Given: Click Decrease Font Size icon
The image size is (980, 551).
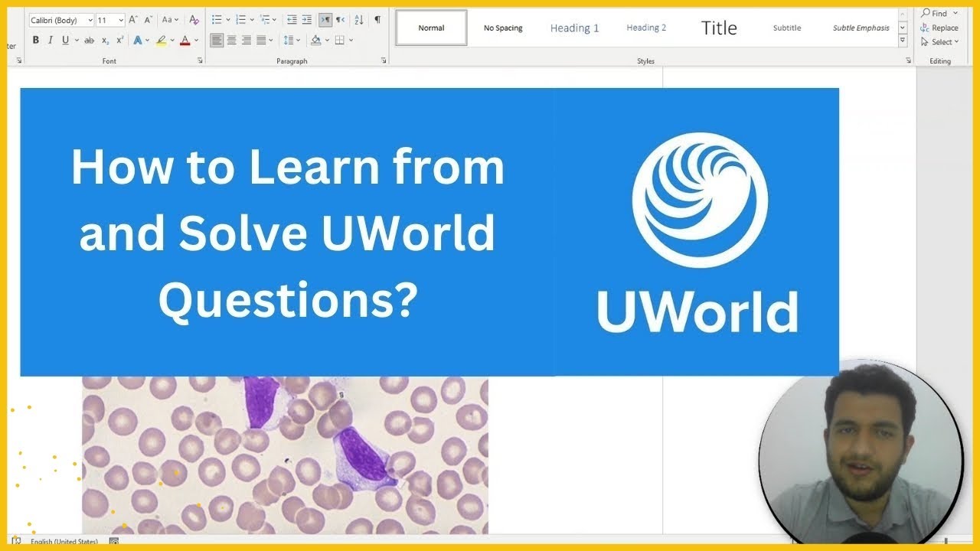Looking at the screenshot, I should coord(148,20).
